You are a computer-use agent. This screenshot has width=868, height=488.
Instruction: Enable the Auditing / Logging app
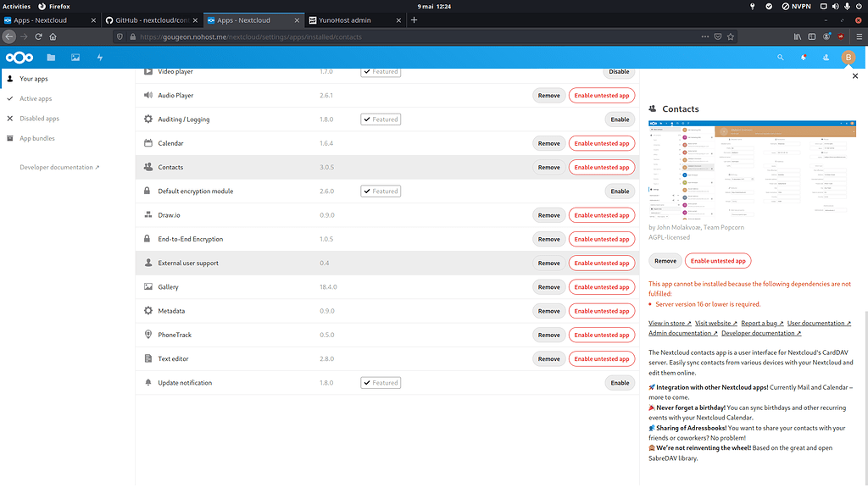[x=620, y=119]
